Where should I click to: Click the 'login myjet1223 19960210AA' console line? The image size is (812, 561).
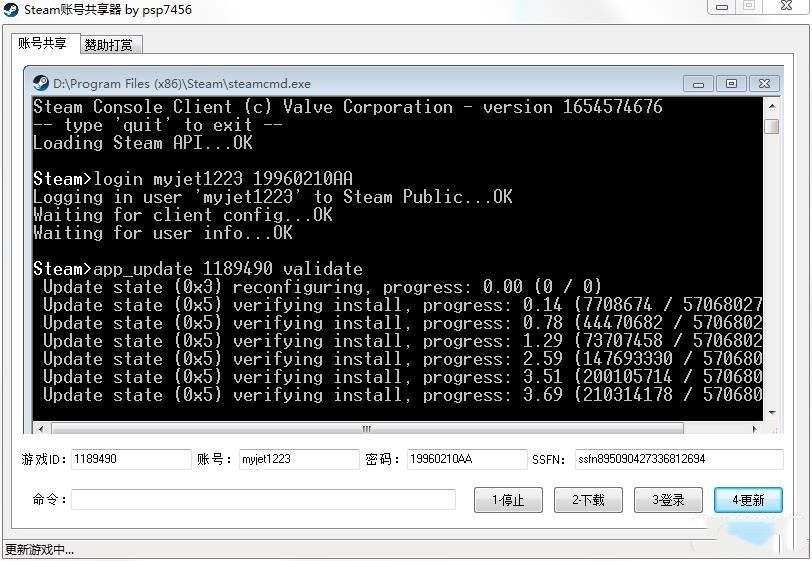point(193,179)
